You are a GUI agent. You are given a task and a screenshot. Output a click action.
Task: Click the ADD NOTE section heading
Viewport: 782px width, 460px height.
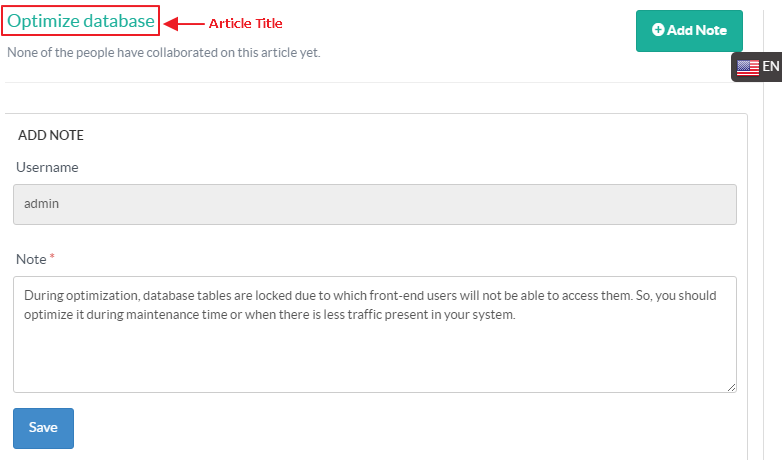click(x=51, y=135)
